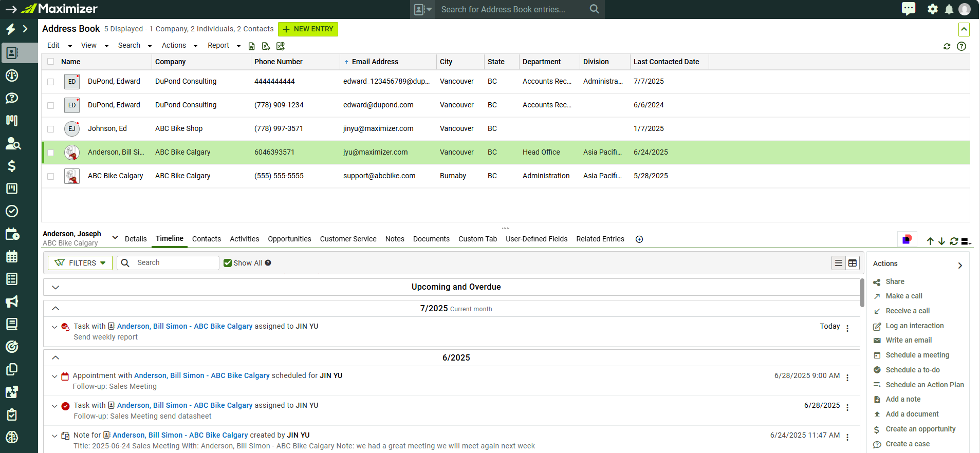This screenshot has width=980, height=453.
Task: Open the FILTERS dropdown
Action: (x=80, y=263)
